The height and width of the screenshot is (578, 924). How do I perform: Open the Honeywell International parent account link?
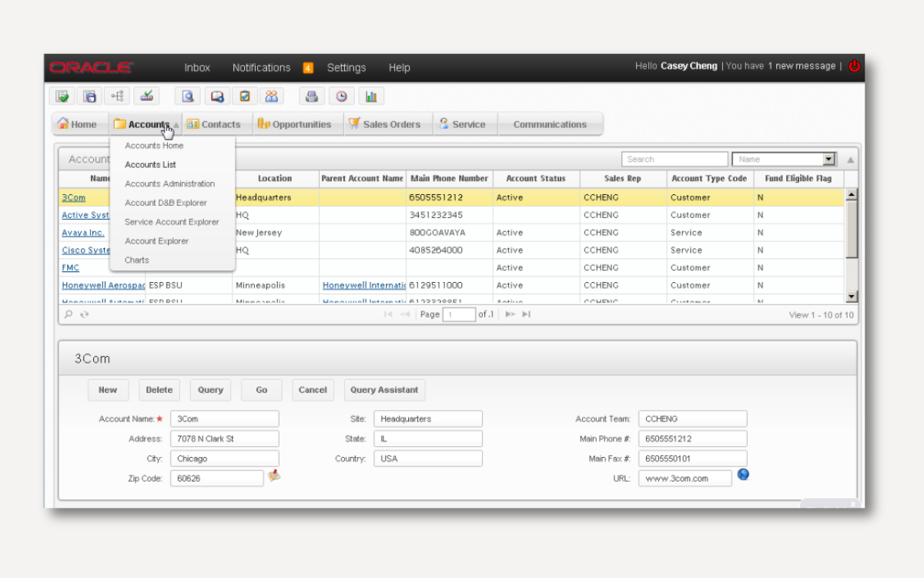click(x=363, y=285)
